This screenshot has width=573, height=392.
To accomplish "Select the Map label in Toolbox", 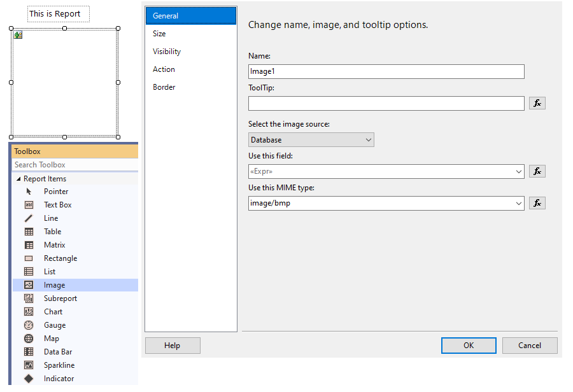I will tap(51, 339).
